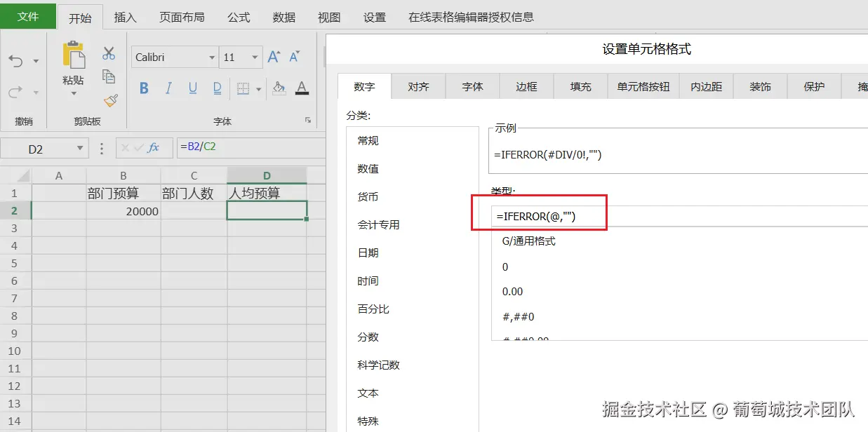
Task: Choose 分数 in the category list
Action: tap(413, 337)
